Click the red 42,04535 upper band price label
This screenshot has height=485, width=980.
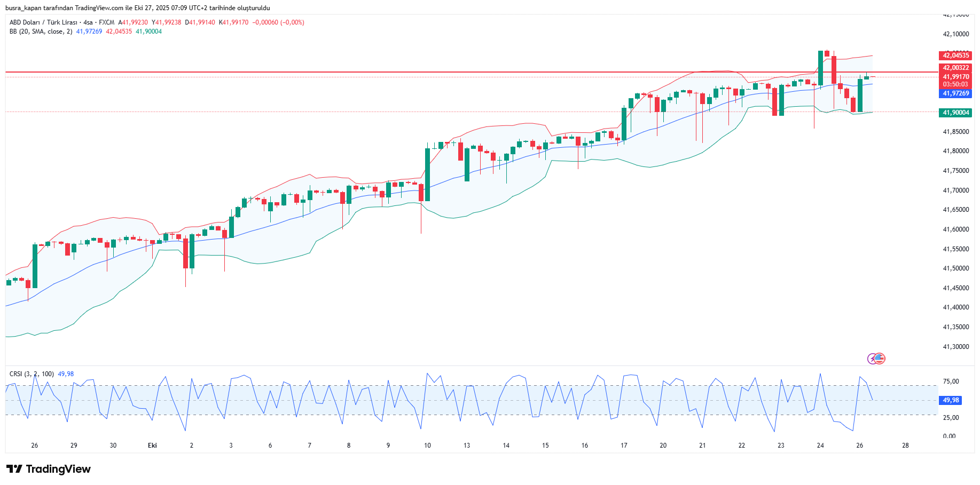point(955,55)
